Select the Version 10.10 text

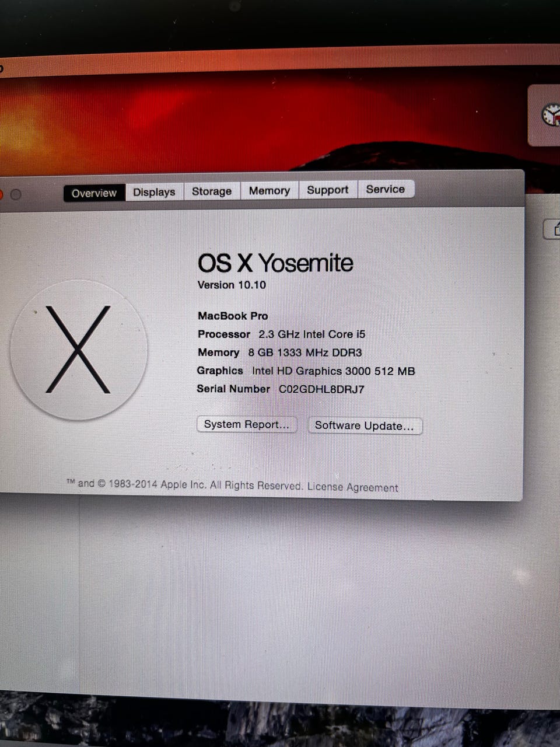pyautogui.click(x=232, y=285)
